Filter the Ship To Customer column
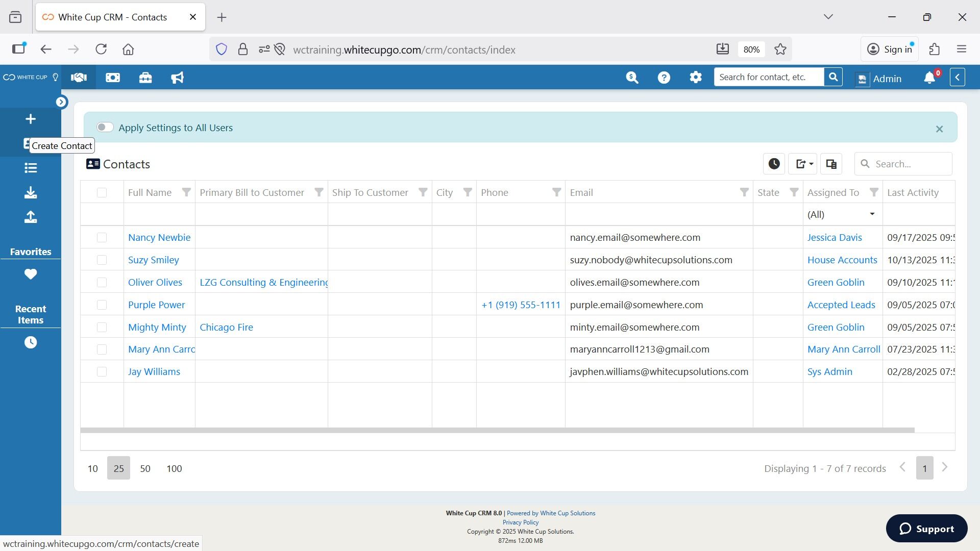The image size is (980, 551). click(423, 192)
